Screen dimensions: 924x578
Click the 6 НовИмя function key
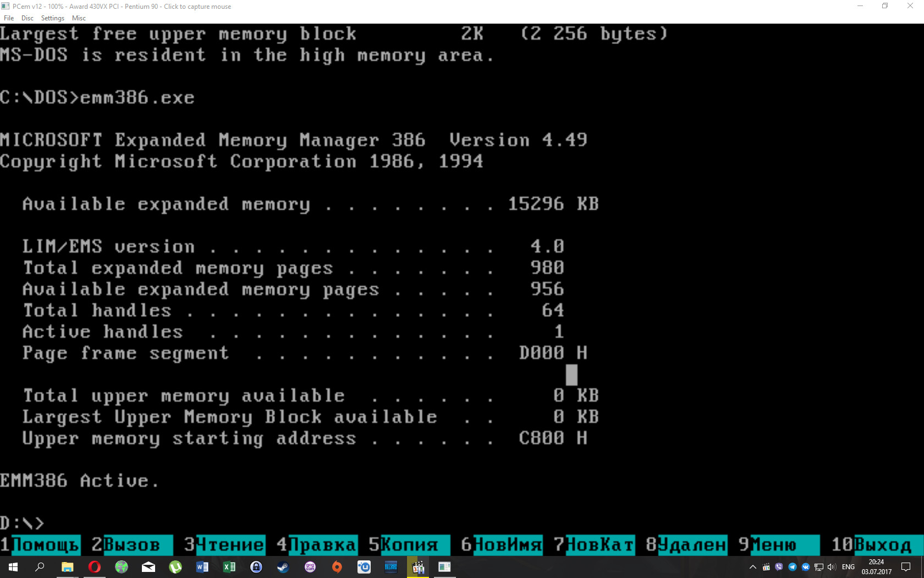[502, 545]
